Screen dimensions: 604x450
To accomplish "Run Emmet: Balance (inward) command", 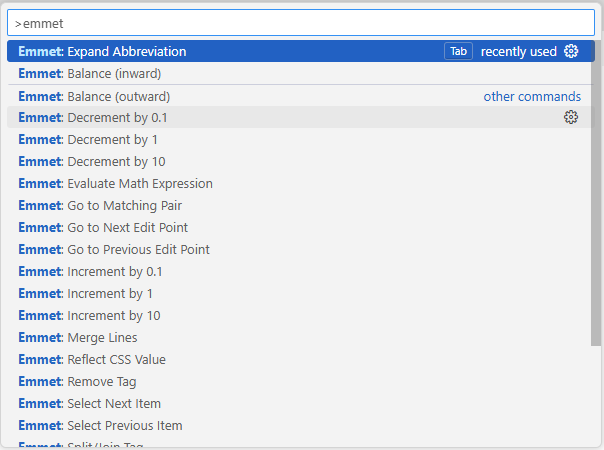I will [x=301, y=73].
